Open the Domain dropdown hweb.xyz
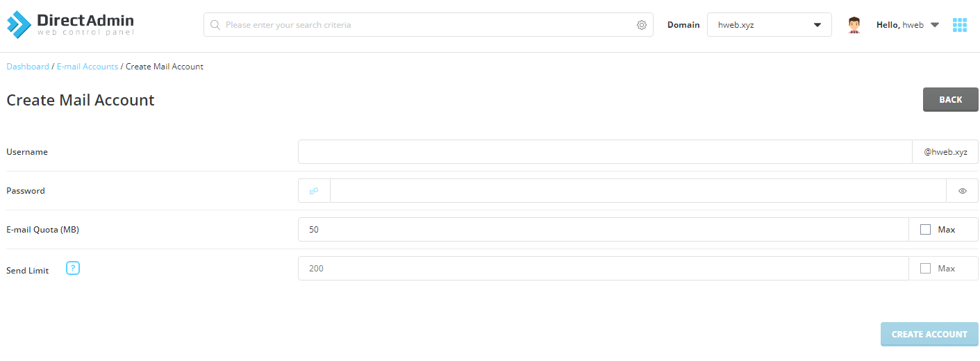 [x=769, y=25]
